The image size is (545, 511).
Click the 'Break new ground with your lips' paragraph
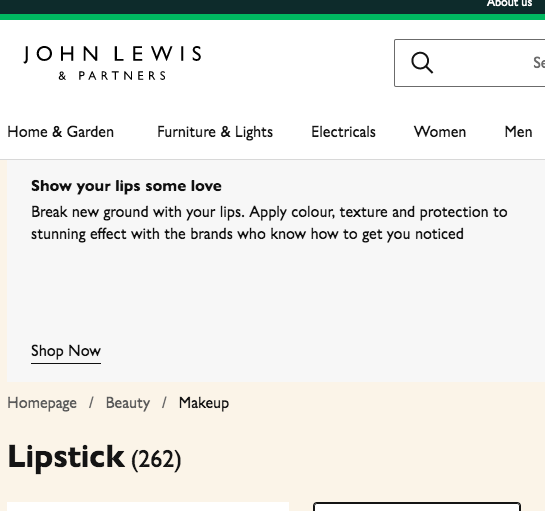(x=269, y=223)
